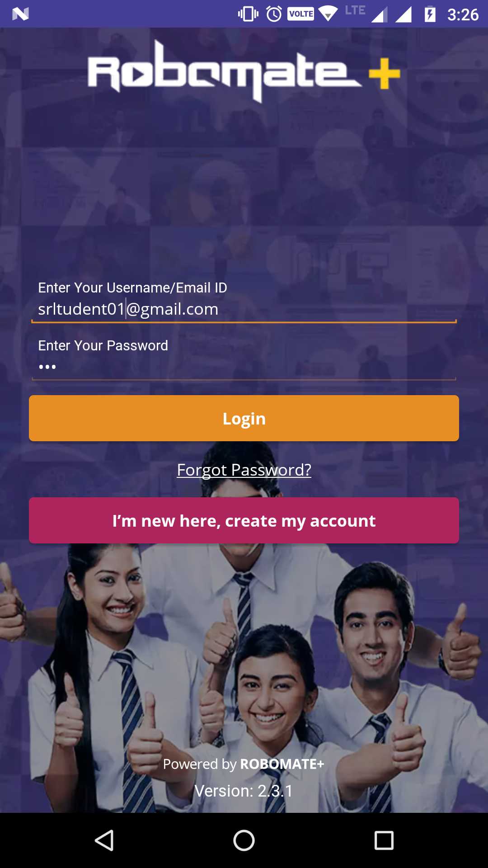Tap the battery charging icon
The image size is (488, 868).
(x=430, y=14)
